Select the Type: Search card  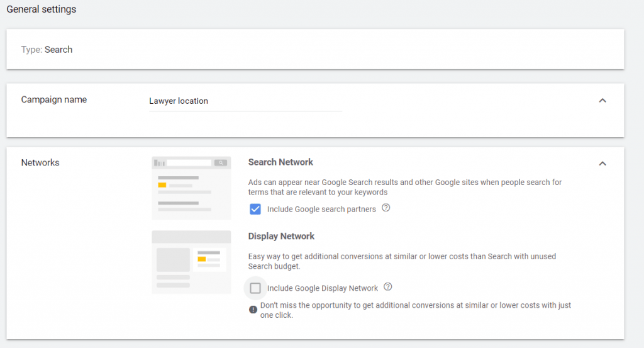pos(314,49)
